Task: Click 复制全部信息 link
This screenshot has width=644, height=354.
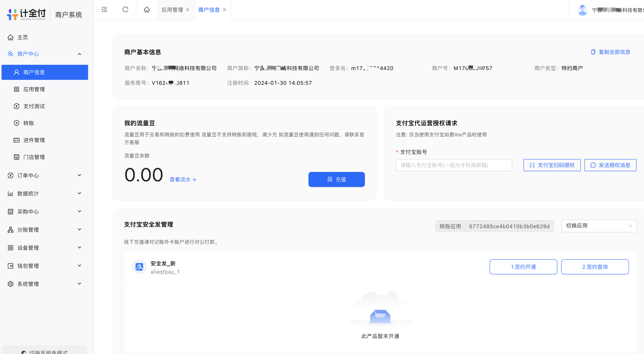Action: click(x=610, y=52)
